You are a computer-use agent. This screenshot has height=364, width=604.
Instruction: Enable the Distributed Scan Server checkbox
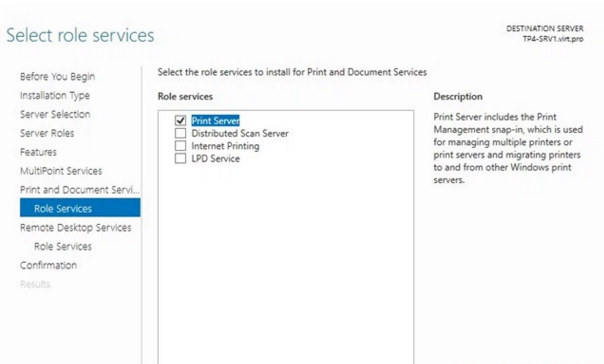[x=180, y=133]
